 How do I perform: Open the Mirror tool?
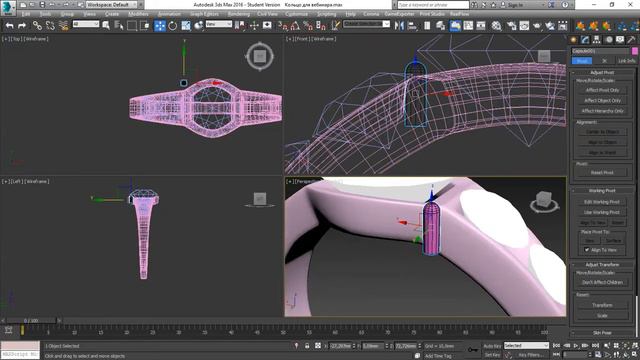[x=399, y=26]
